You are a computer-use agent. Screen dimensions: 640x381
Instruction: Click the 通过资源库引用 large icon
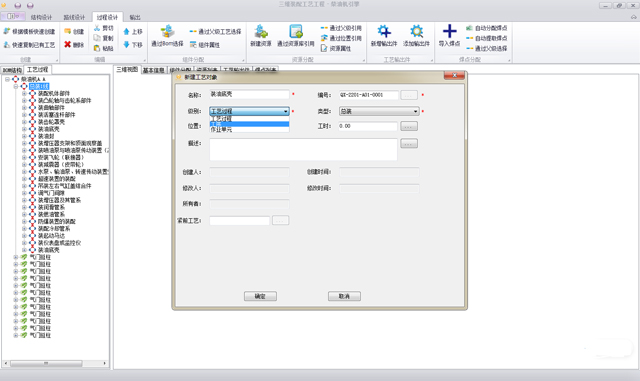point(296,31)
